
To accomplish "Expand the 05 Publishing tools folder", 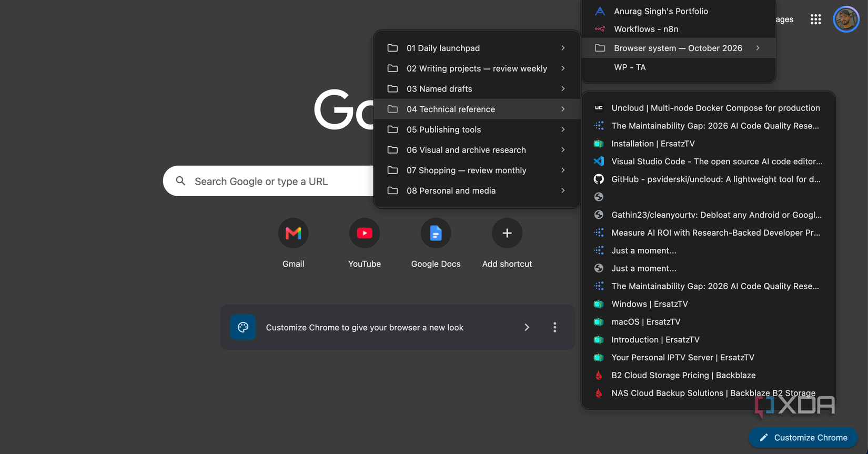I will (x=477, y=129).
